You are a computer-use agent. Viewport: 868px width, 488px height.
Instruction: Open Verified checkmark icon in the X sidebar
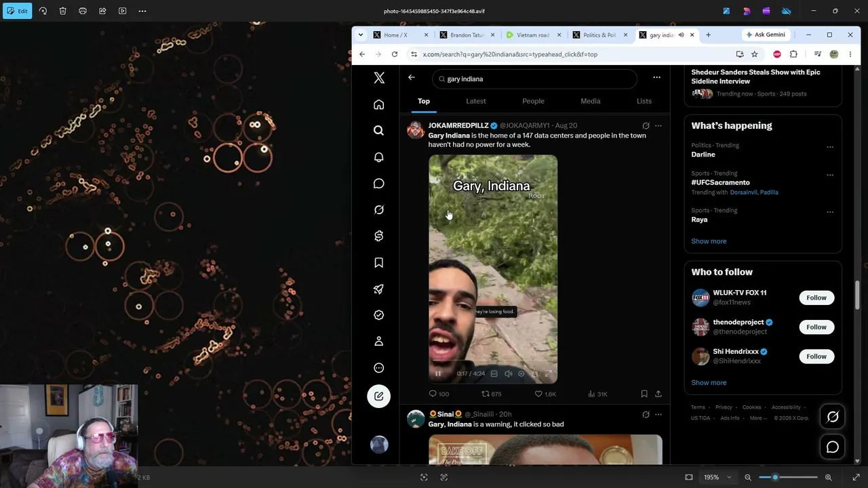[379, 315]
